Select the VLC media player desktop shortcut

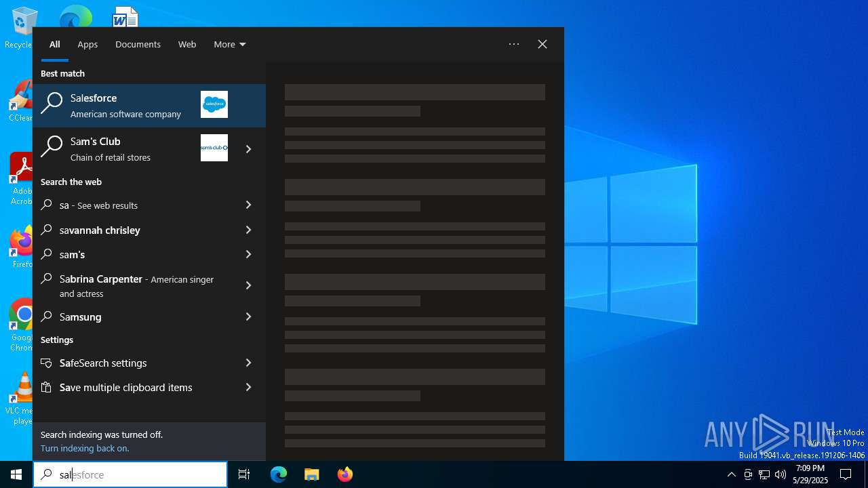[x=20, y=399]
